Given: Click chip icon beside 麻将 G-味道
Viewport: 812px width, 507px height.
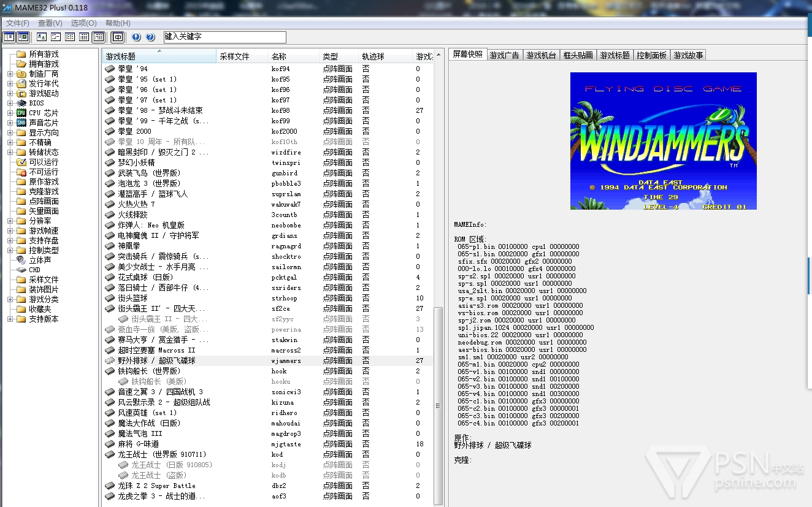Looking at the screenshot, I should 110,444.
